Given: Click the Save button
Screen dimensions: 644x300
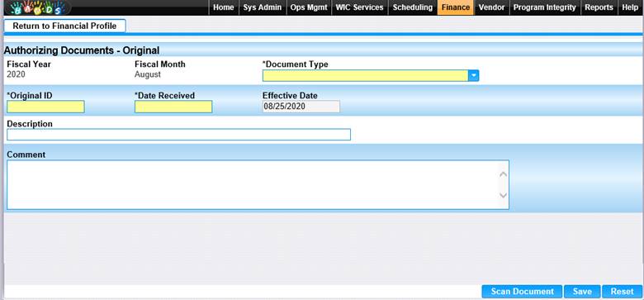Looking at the screenshot, I should click(582, 292).
